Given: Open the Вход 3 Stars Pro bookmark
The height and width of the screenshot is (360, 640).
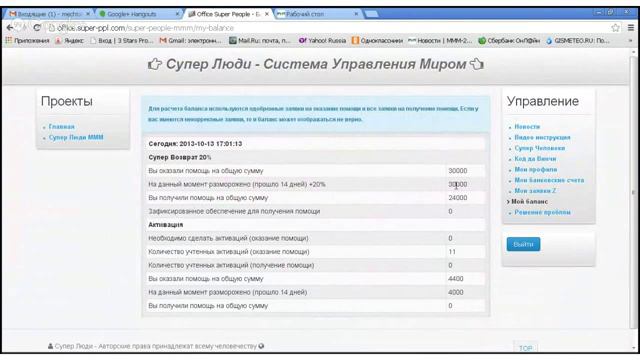Looking at the screenshot, I should click(x=122, y=40).
